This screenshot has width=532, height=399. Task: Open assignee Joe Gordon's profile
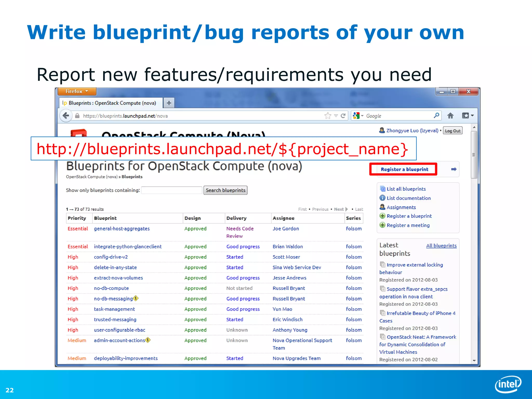point(286,229)
